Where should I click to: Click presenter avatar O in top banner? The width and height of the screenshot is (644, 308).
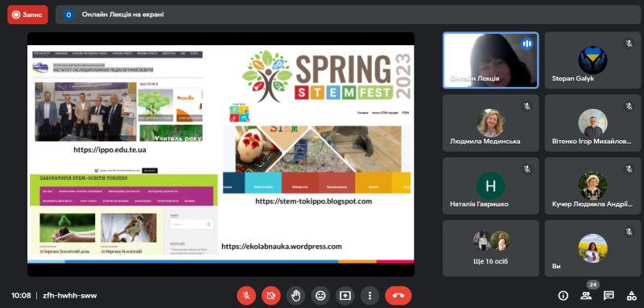point(68,15)
